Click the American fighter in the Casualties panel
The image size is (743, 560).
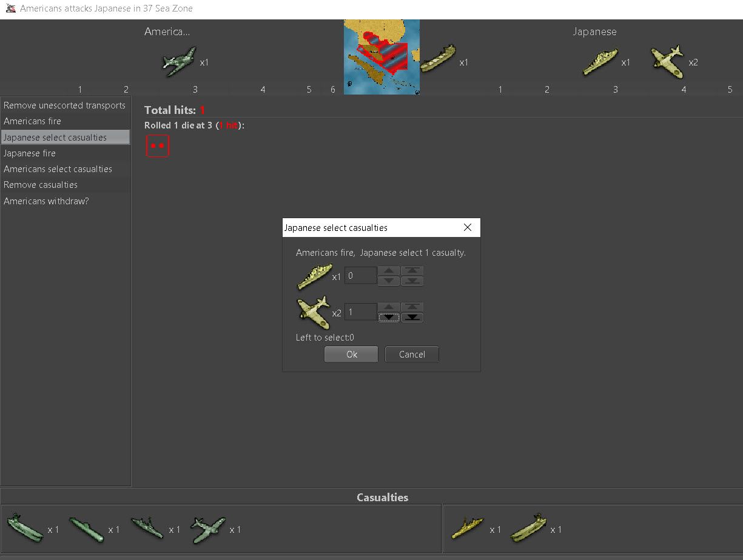208,530
